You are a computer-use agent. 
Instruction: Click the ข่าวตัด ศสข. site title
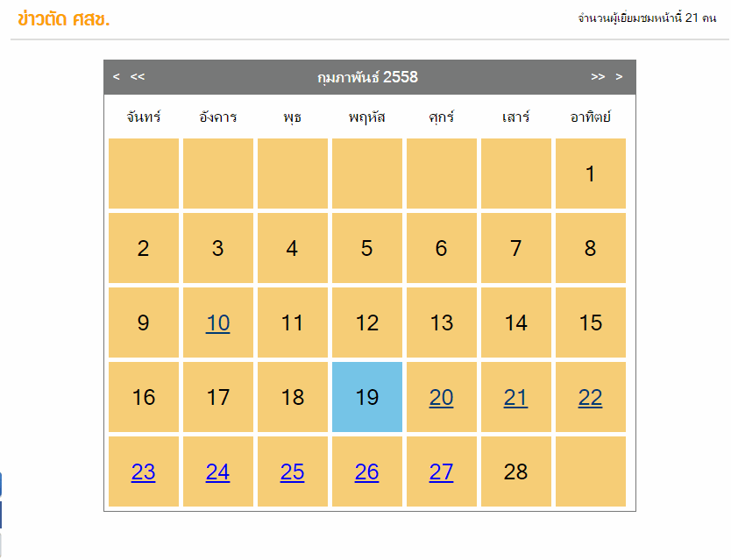click(63, 18)
